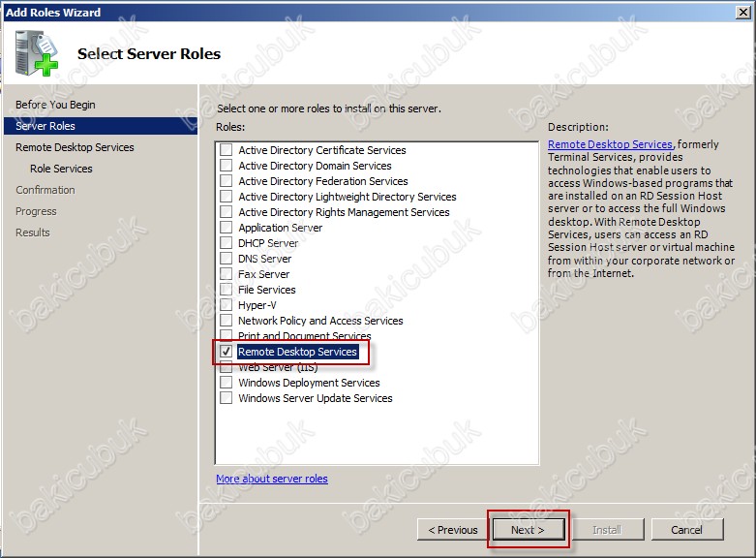This screenshot has width=756, height=558.
Task: Check Active Directory Domain Services
Action: 226,165
